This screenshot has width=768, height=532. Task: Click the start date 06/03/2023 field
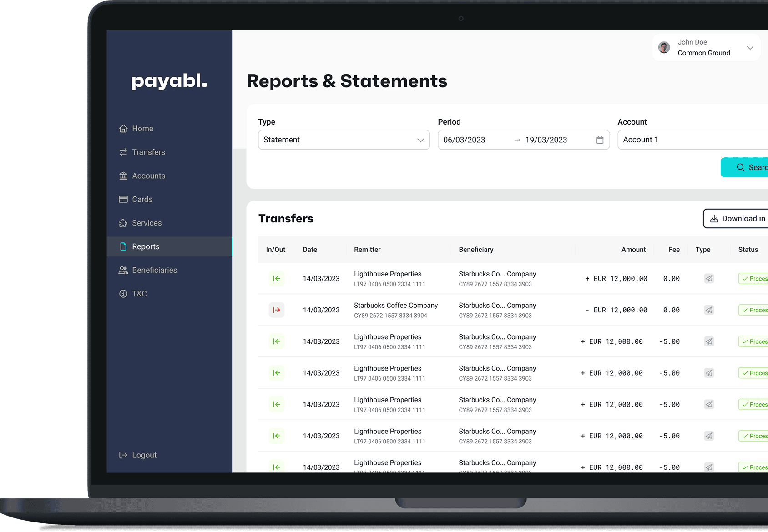(464, 140)
